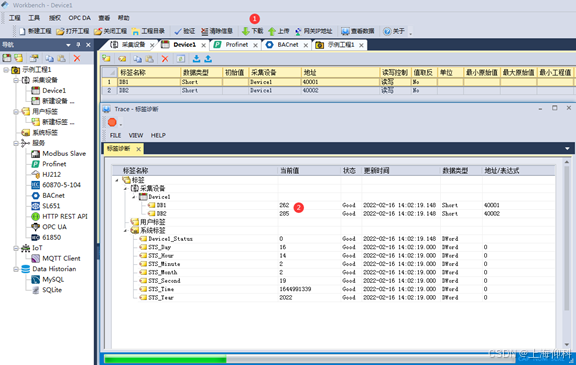The height and width of the screenshot is (365, 576).
Task: Click the 打开工程 toolbar button
Action: click(x=73, y=31)
